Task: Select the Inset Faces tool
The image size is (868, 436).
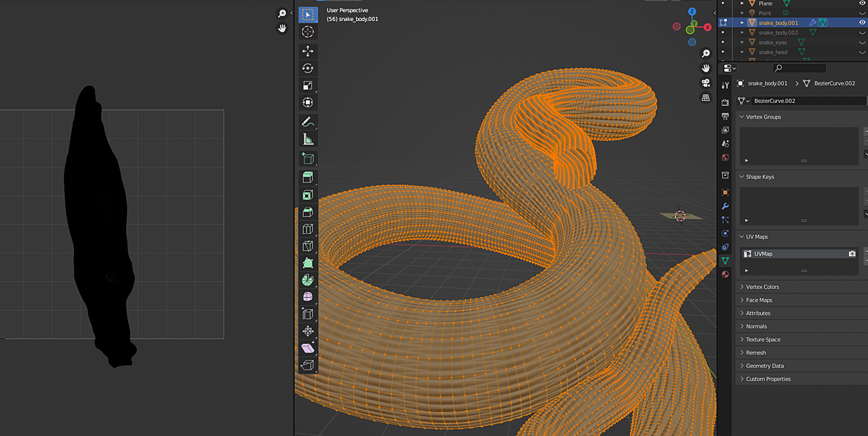Action: [308, 195]
